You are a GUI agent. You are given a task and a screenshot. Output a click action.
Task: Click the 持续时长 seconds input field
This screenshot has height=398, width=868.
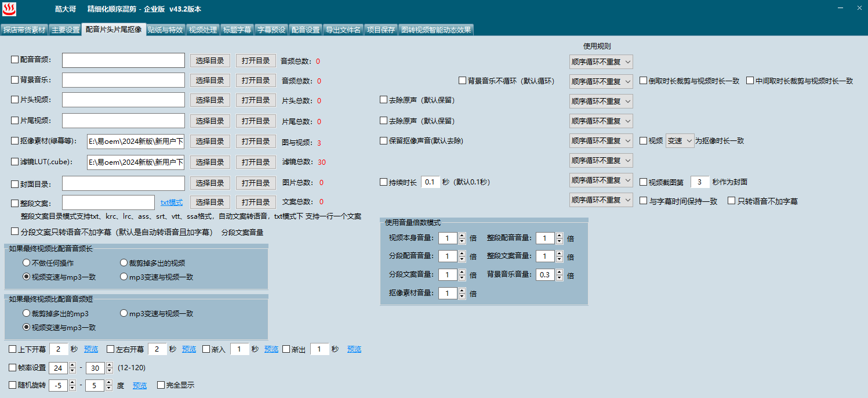coord(430,182)
